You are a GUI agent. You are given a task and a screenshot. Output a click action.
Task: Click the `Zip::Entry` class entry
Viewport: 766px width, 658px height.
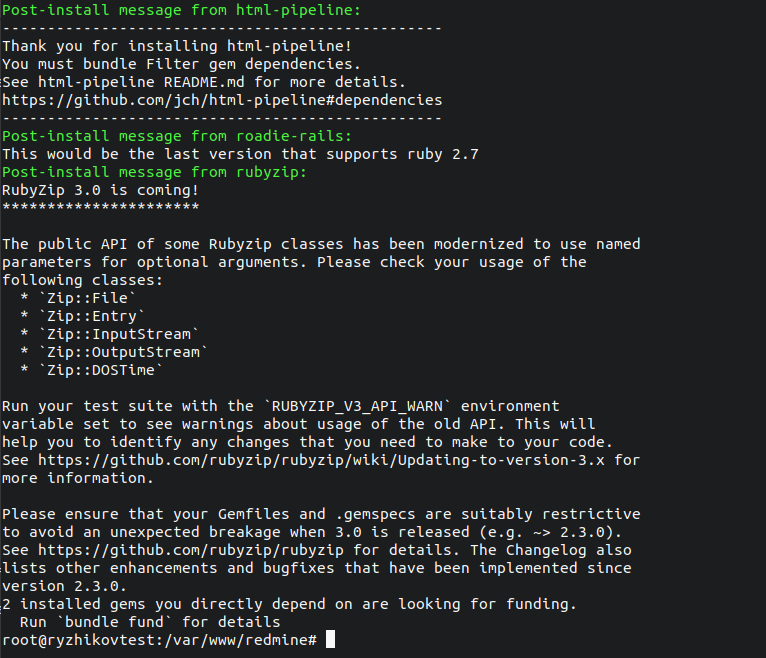point(88,316)
